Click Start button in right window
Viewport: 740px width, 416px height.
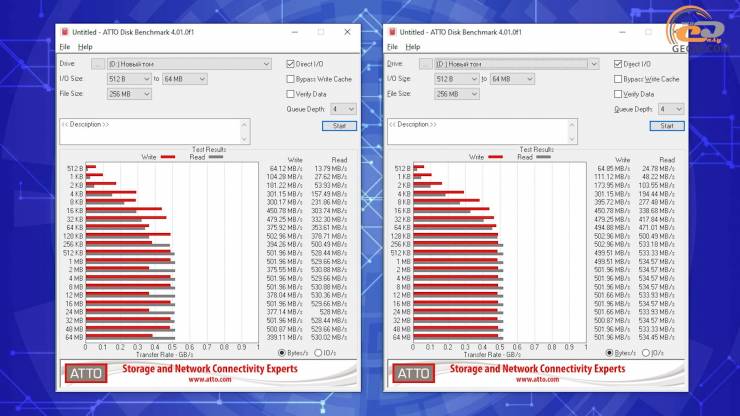[x=667, y=126]
